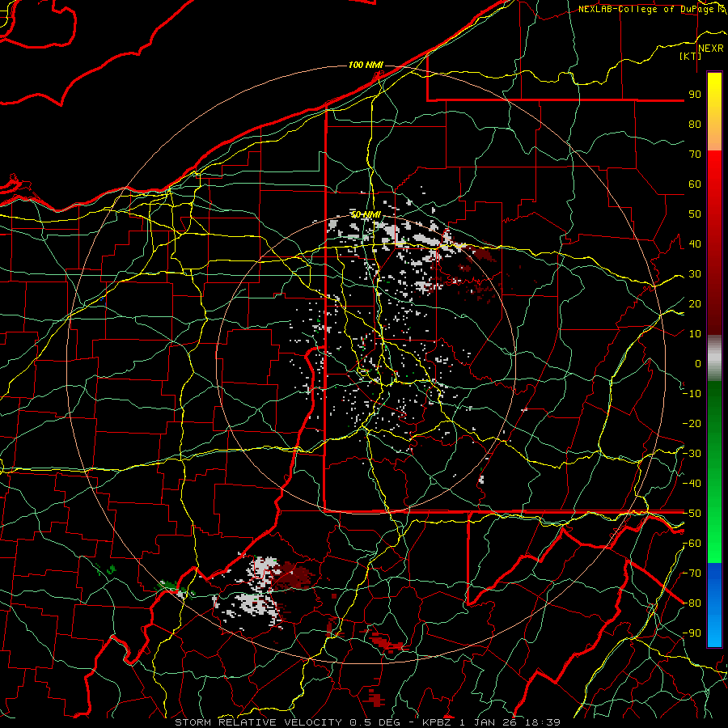This screenshot has width=728, height=728.
Task: Select the positive 20 scale value
Action: tap(695, 304)
